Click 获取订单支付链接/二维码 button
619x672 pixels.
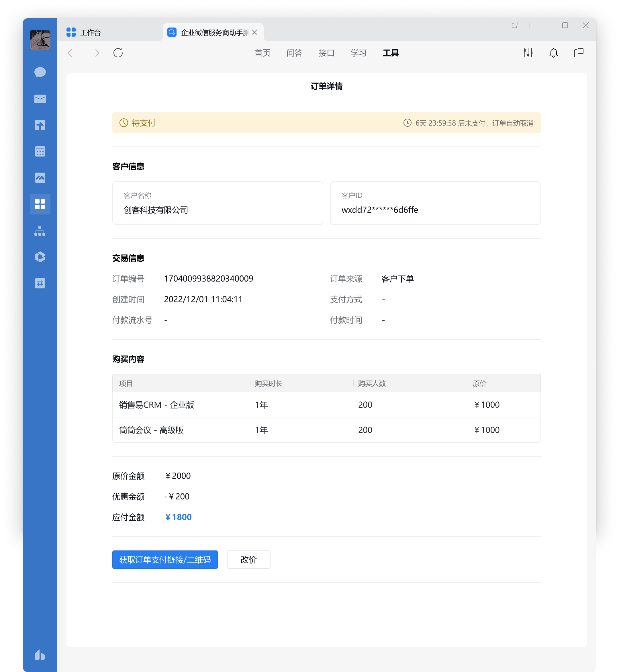[165, 559]
